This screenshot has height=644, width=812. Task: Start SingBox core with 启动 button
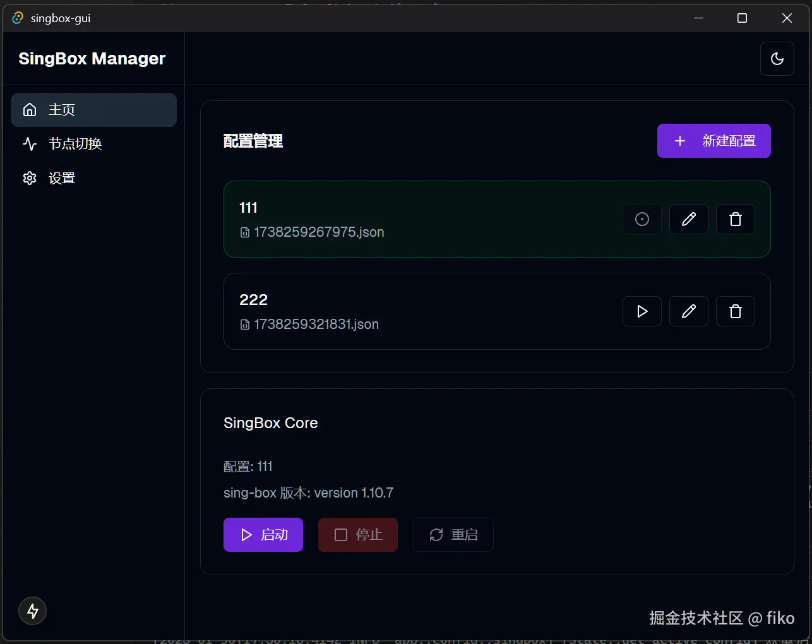click(x=263, y=535)
